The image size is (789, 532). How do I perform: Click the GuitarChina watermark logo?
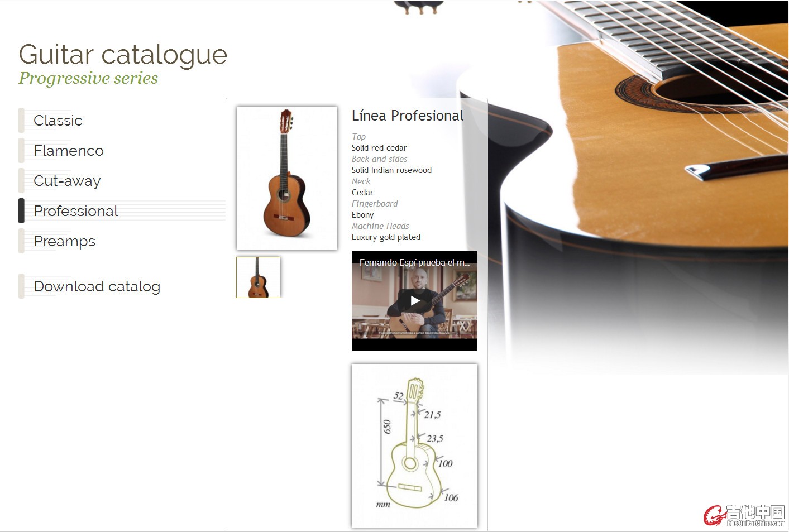coord(744,515)
